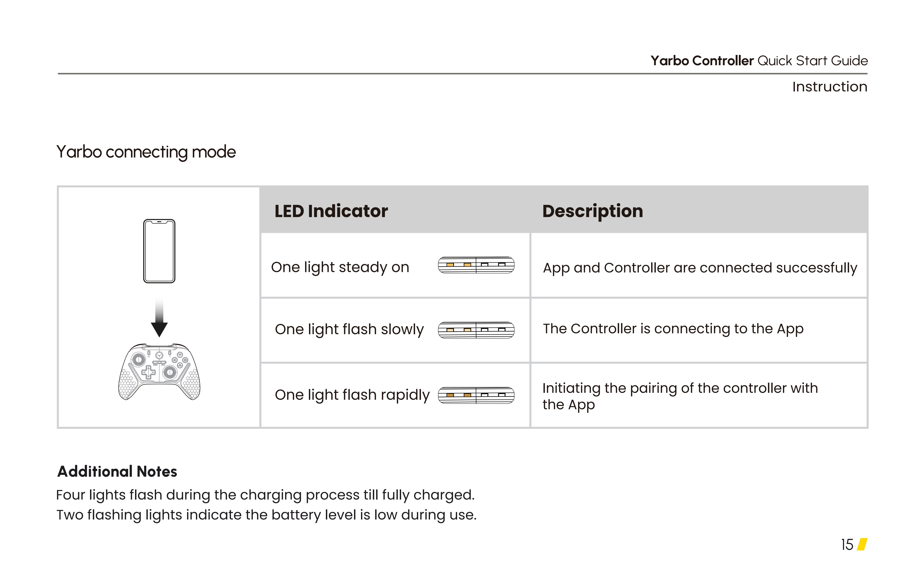Click the smartphone illustration
Image resolution: width=921 pixels, height=588 pixels.
click(159, 251)
